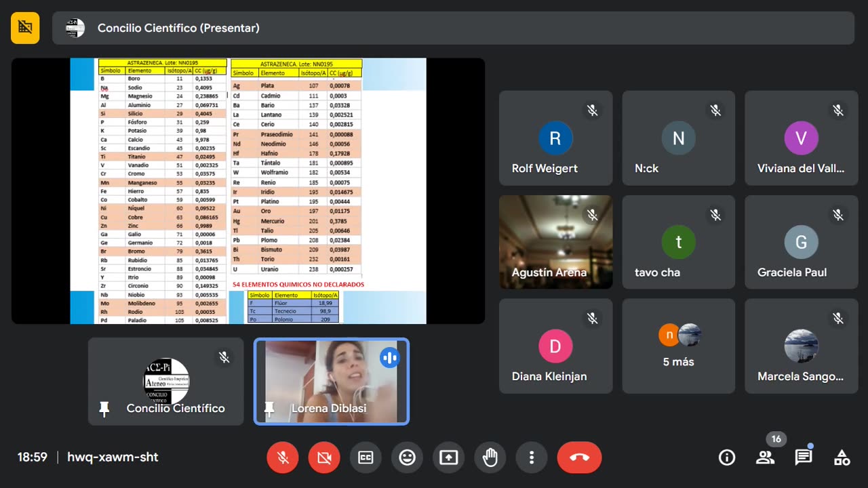
Task: Select Diana Kleinjan's participant tile
Action: pos(555,346)
